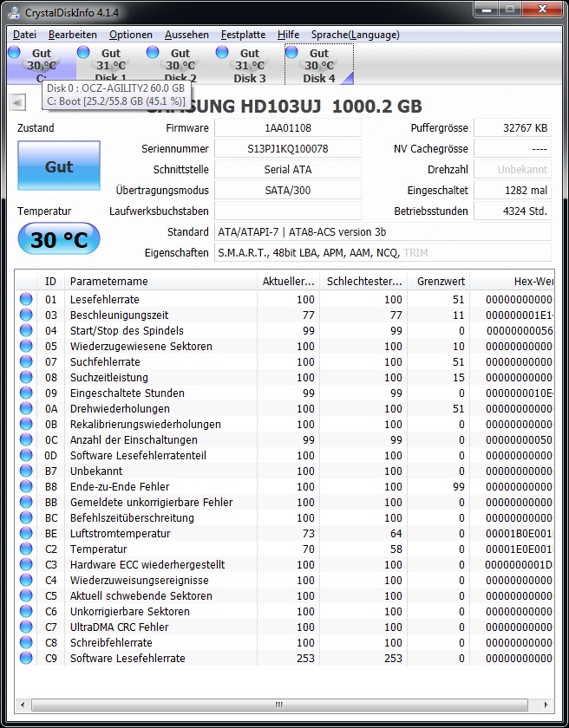Switch to the Disk 3 tab

pyautogui.click(x=250, y=65)
